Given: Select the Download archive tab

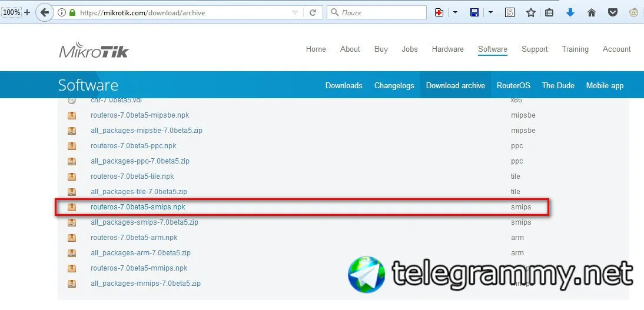Looking at the screenshot, I should point(456,85).
